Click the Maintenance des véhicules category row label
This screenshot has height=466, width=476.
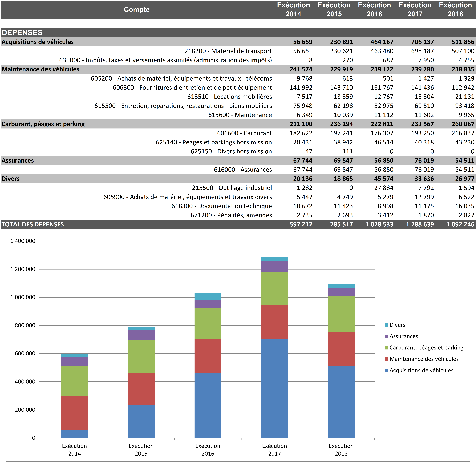point(40,69)
